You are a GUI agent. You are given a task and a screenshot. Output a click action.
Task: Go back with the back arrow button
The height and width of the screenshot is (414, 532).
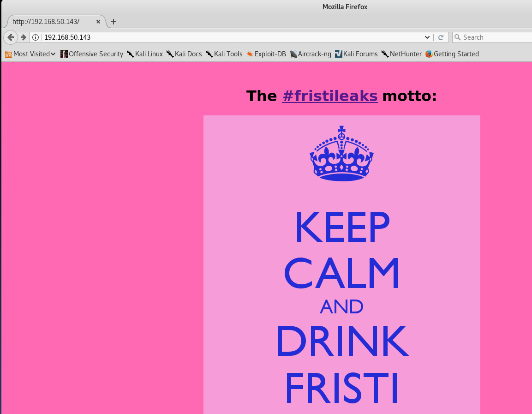[x=11, y=37]
